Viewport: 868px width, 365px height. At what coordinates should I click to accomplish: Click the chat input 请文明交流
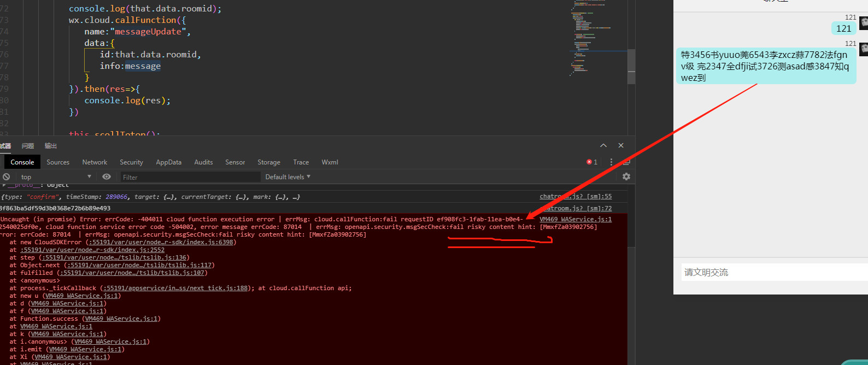pos(774,272)
